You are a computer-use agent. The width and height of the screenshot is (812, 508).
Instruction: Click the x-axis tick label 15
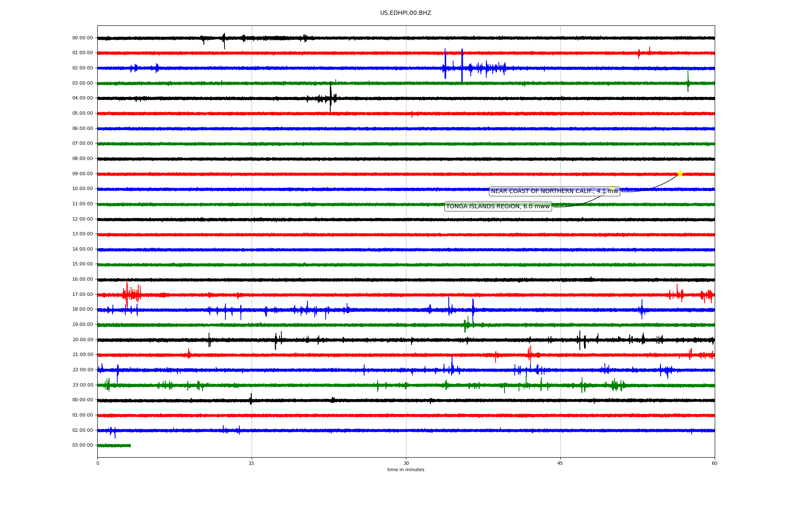252,464
